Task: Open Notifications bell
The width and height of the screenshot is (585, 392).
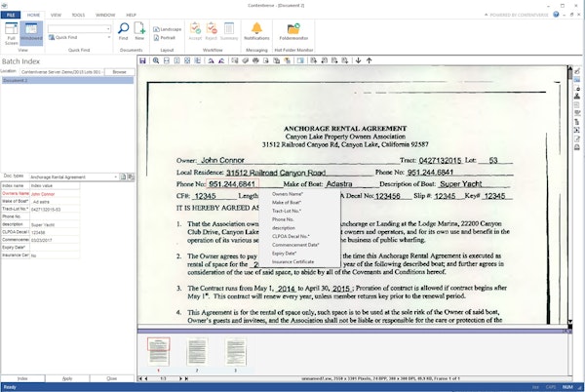Action: pos(256,31)
